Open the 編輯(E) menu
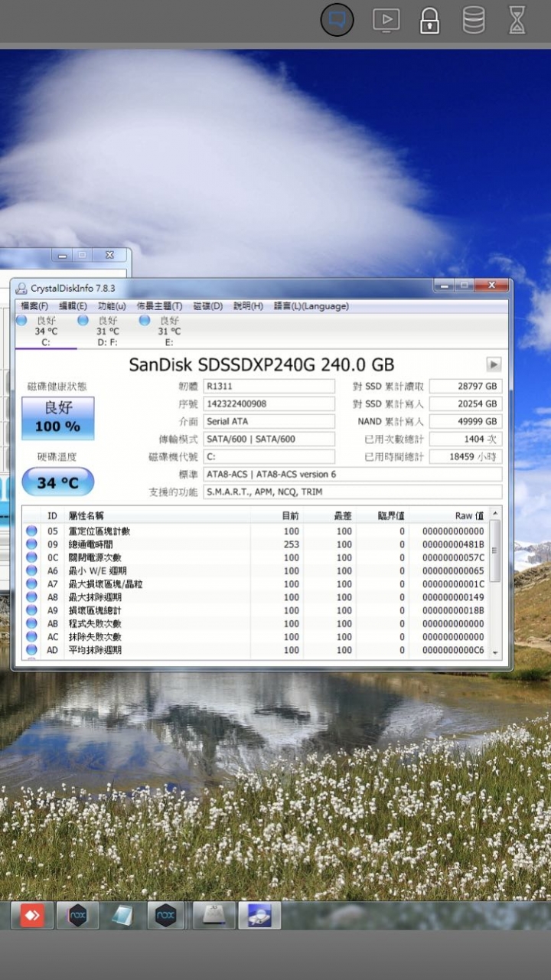 click(x=73, y=305)
